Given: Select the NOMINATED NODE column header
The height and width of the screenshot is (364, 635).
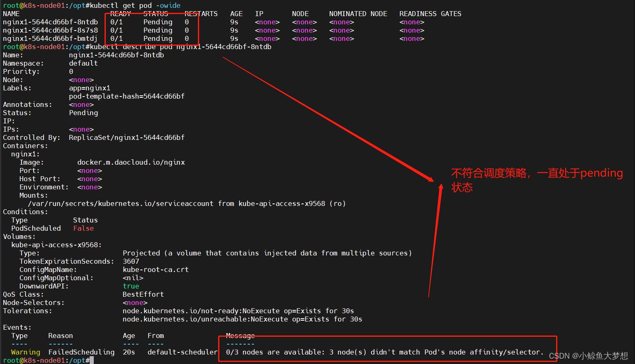Looking at the screenshot, I should [358, 14].
